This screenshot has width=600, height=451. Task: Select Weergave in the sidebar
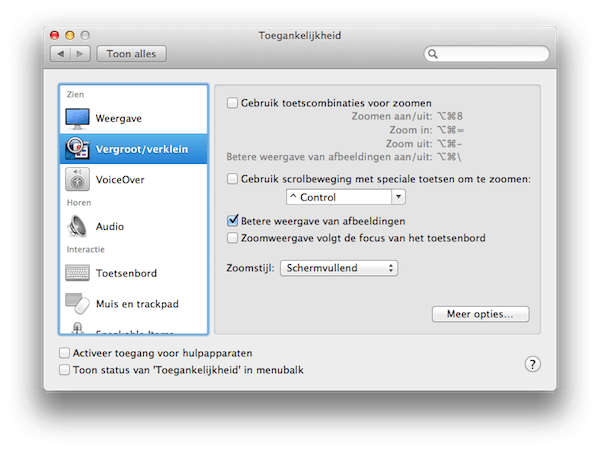(134, 119)
